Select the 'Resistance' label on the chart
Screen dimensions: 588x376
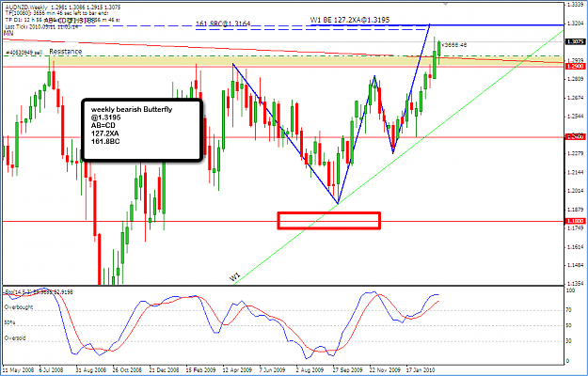point(65,52)
